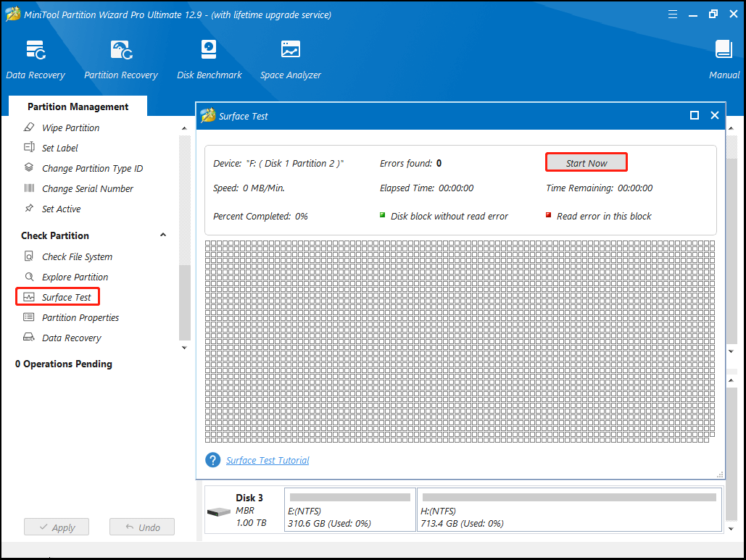Launch Partition Recovery from the toolbar
746x560 pixels.
(120, 58)
